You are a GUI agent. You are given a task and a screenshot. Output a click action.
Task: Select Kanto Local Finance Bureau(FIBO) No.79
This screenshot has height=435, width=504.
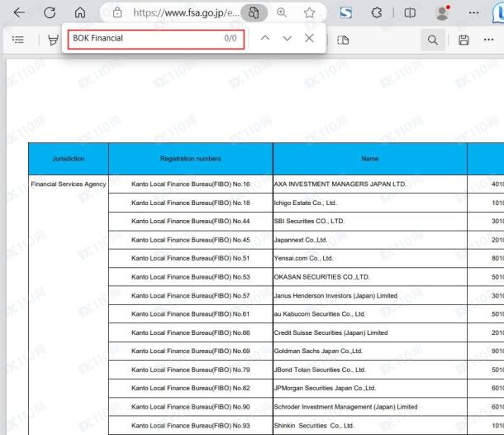click(x=191, y=370)
